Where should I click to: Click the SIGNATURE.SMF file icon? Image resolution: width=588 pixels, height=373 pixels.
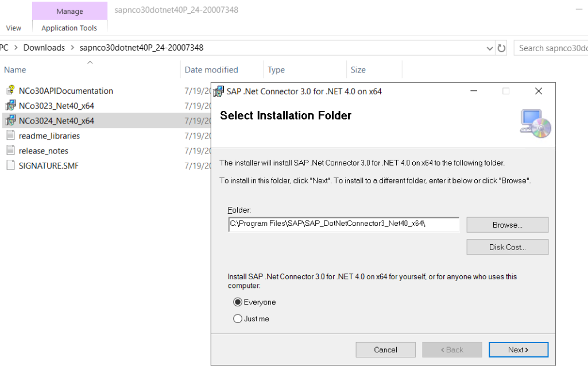(x=10, y=165)
